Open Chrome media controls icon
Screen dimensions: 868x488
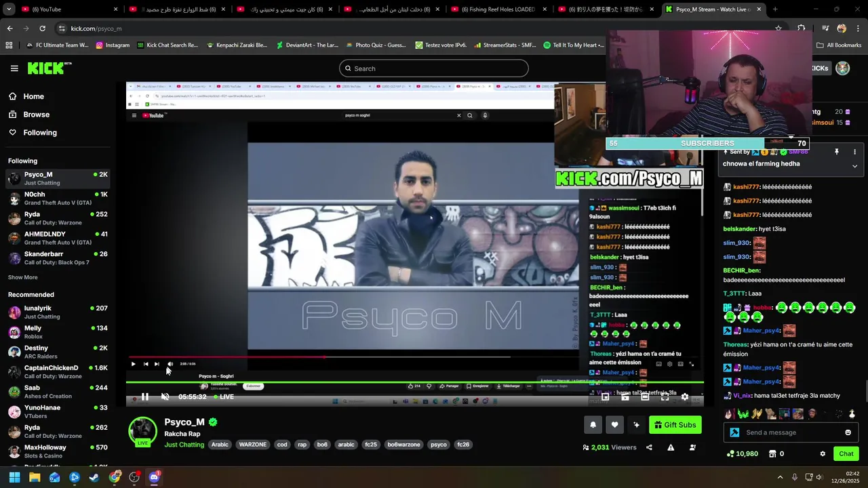coord(825,28)
